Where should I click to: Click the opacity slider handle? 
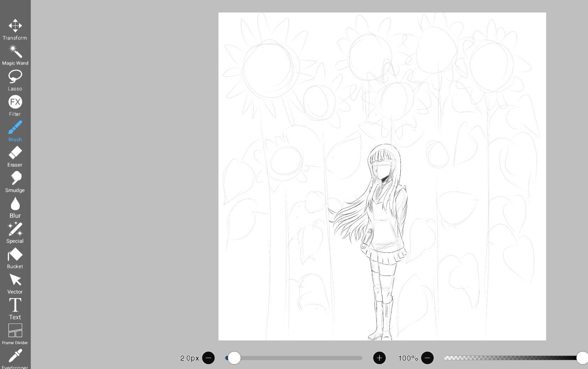pos(582,358)
